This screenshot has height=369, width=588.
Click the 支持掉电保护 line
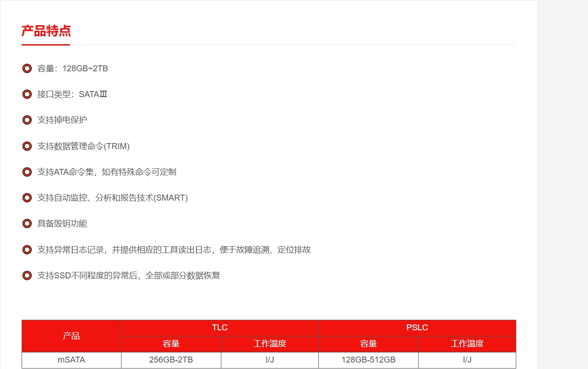tap(62, 120)
